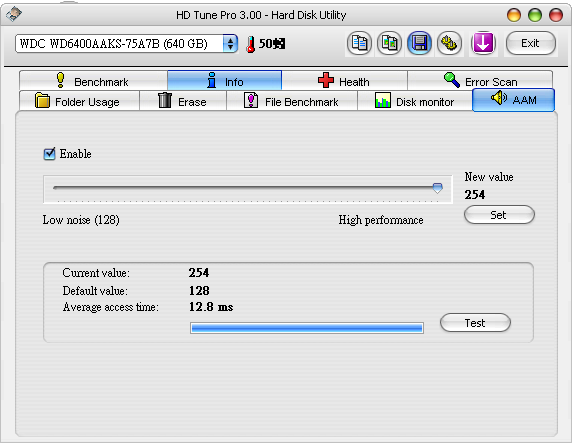Open the options wrench icon
The width and height of the screenshot is (572, 443).
(x=449, y=43)
